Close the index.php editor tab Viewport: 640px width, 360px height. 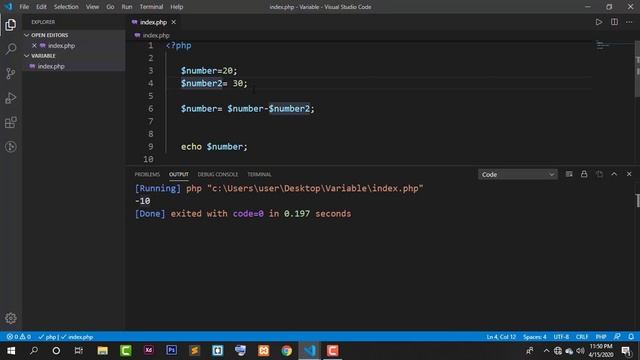[x=173, y=22]
